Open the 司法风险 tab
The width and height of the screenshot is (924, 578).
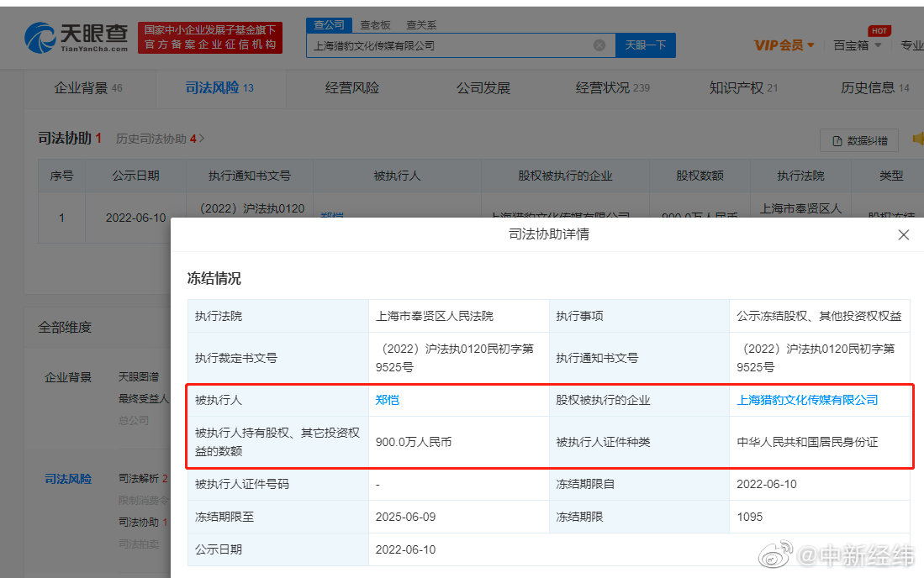pyautogui.click(x=219, y=88)
